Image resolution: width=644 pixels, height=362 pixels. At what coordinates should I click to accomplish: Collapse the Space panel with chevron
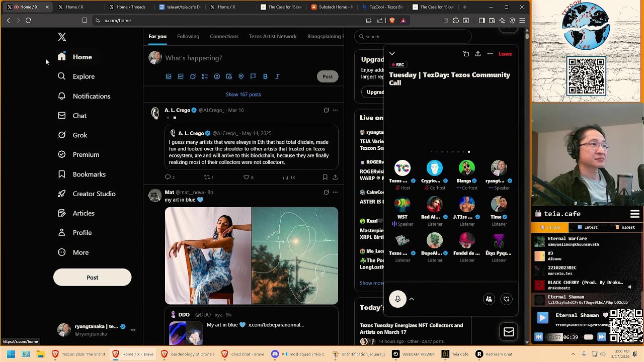(392, 54)
